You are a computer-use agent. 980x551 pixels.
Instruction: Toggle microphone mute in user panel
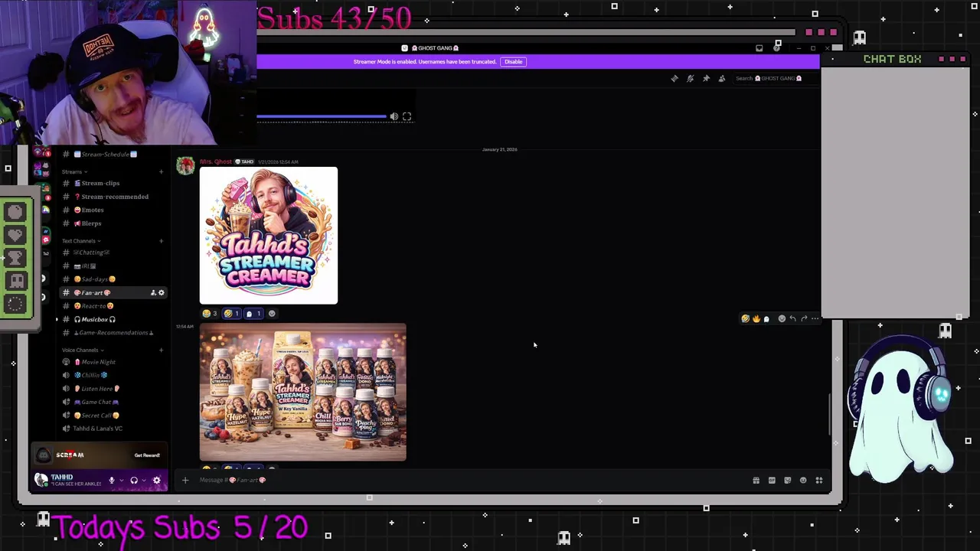(x=111, y=481)
